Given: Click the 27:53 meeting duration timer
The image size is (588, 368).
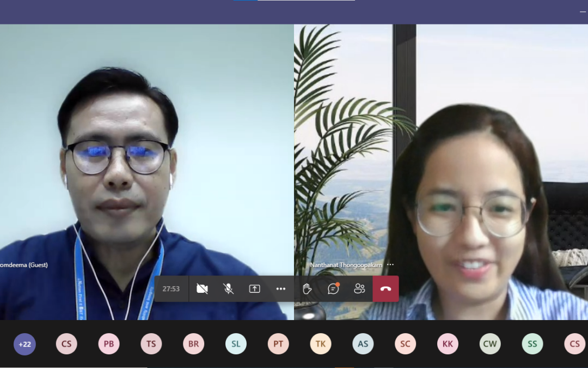Looking at the screenshot, I should (x=171, y=289).
